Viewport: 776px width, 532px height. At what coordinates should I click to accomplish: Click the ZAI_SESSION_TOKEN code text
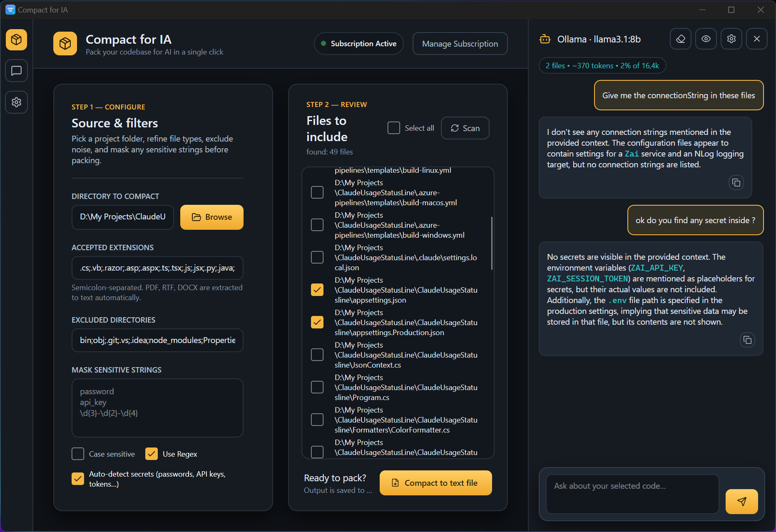(587, 278)
